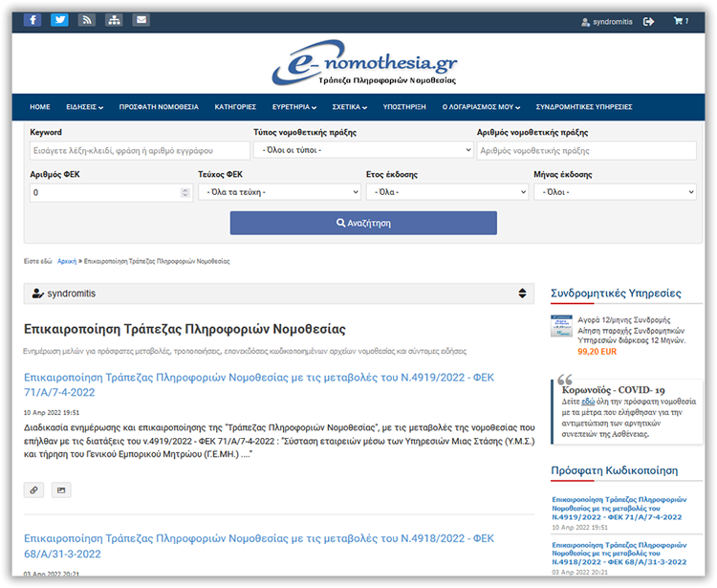Open the sitemap icon in top bar
717x588 pixels.
[x=114, y=20]
